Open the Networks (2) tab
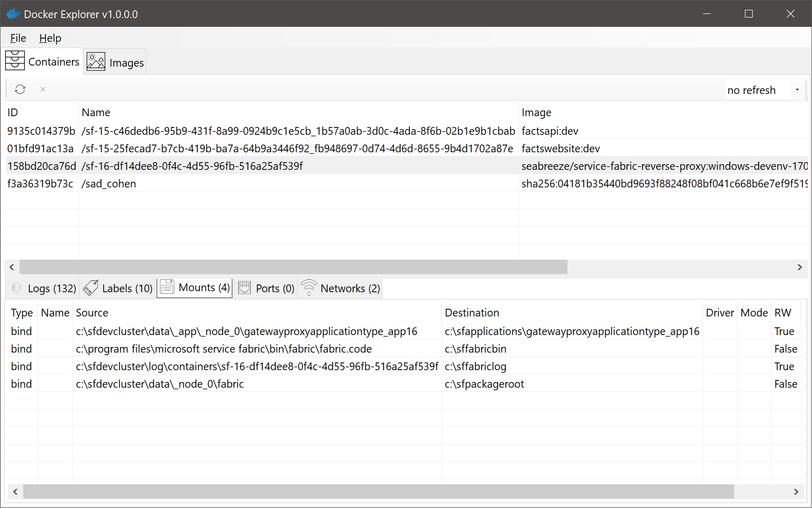This screenshot has width=812, height=508. click(x=341, y=288)
